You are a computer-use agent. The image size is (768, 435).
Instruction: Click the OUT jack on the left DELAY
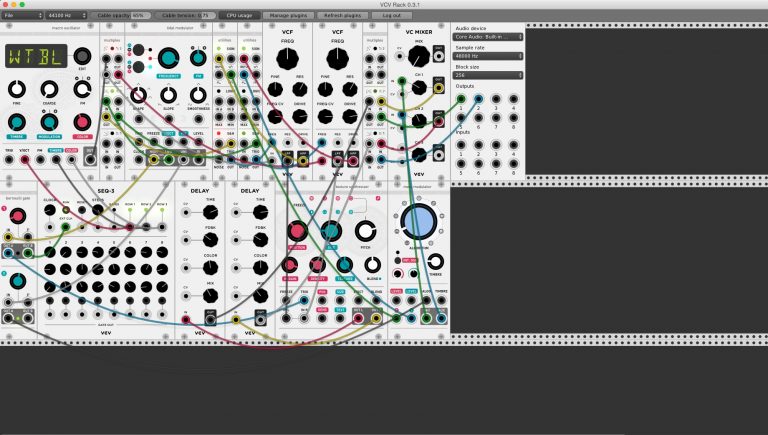[x=210, y=319]
